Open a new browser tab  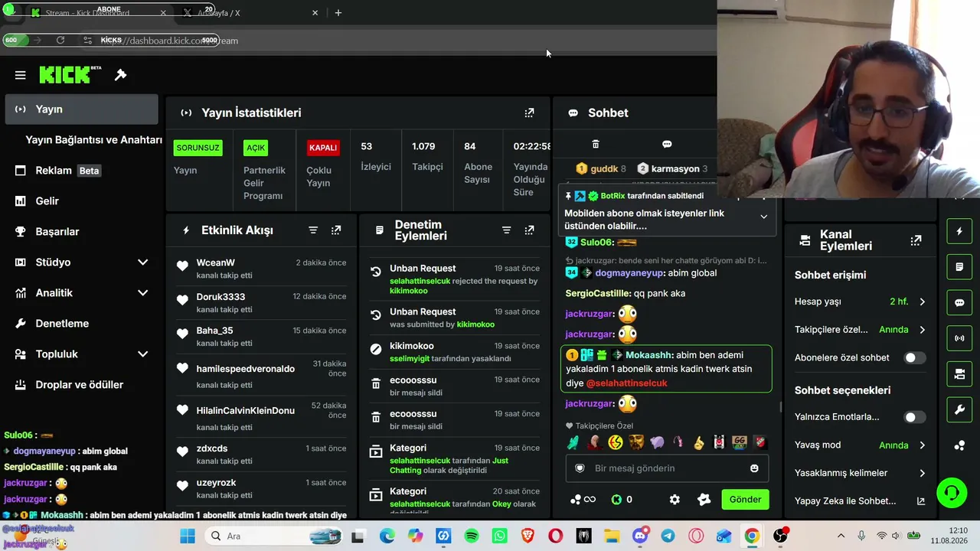pos(338,13)
